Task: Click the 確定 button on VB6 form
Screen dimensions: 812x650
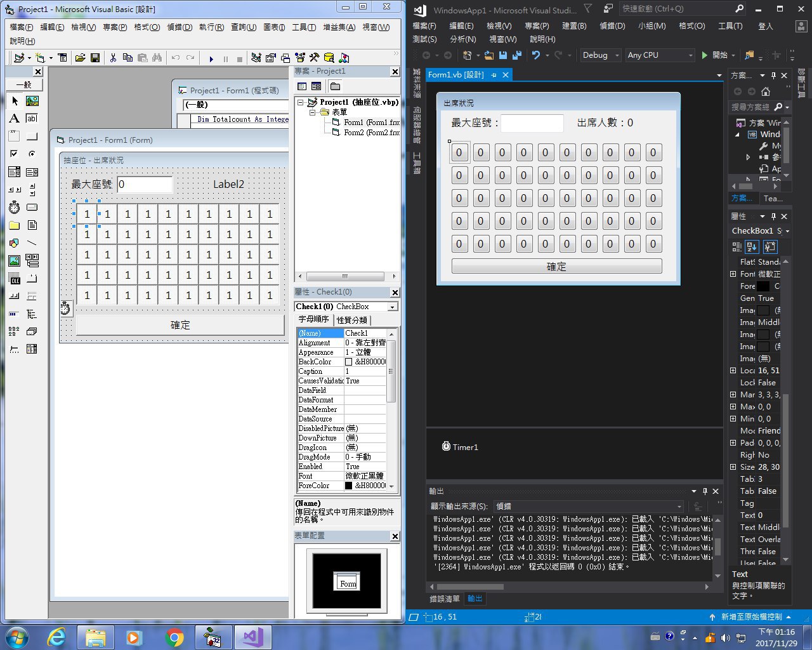Action: [x=180, y=325]
